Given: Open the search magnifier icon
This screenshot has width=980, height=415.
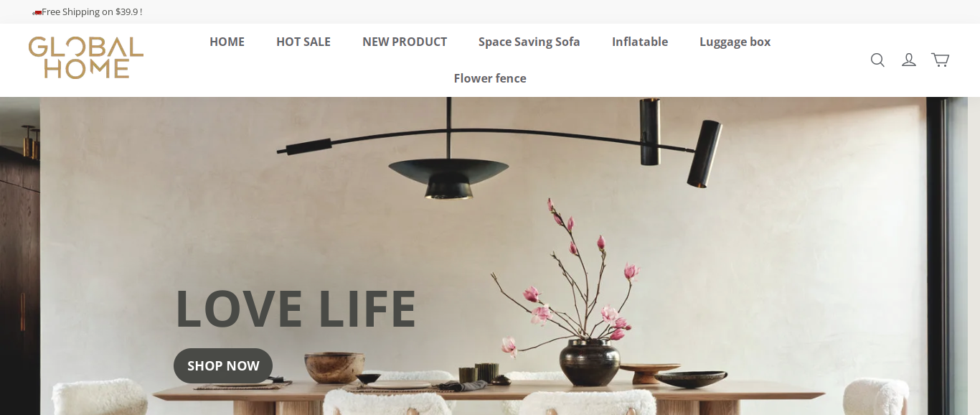Looking at the screenshot, I should click(877, 60).
